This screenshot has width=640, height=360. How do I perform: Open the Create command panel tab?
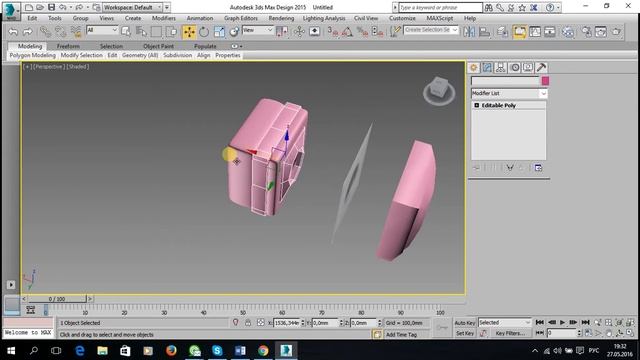(473, 68)
